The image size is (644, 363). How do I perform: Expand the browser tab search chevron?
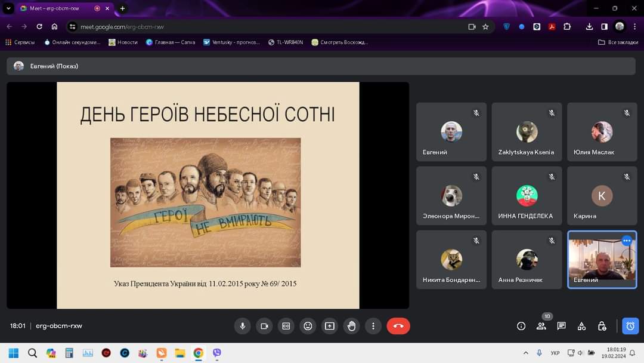8,8
